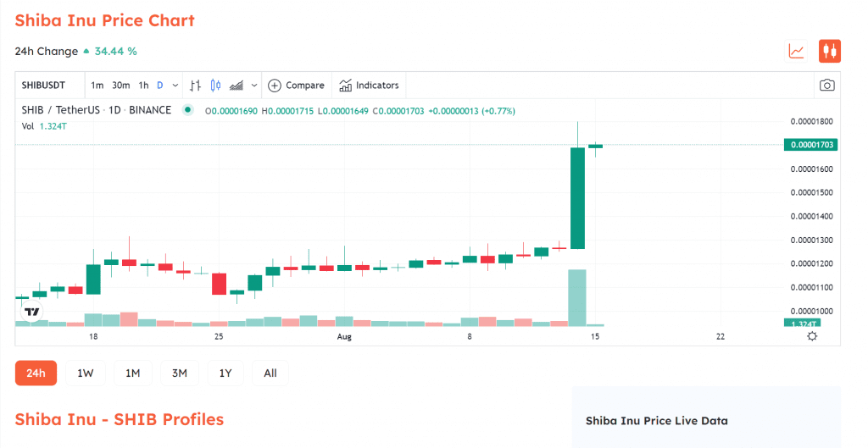Open the SHIBUSDT symbol search
The width and height of the screenshot is (868, 448).
[43, 86]
